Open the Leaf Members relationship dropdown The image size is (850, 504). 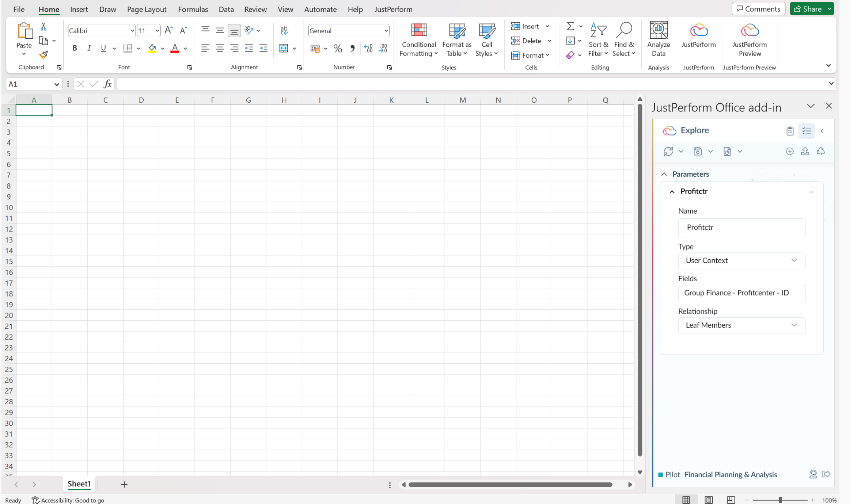pyautogui.click(x=794, y=325)
